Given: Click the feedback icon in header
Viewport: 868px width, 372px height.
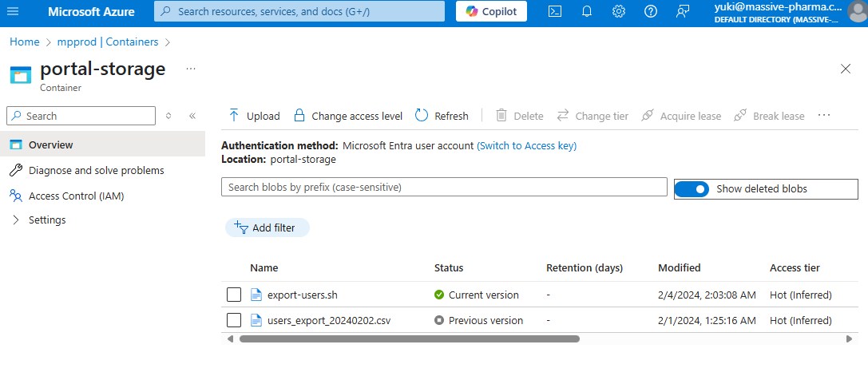Looking at the screenshot, I should point(682,11).
